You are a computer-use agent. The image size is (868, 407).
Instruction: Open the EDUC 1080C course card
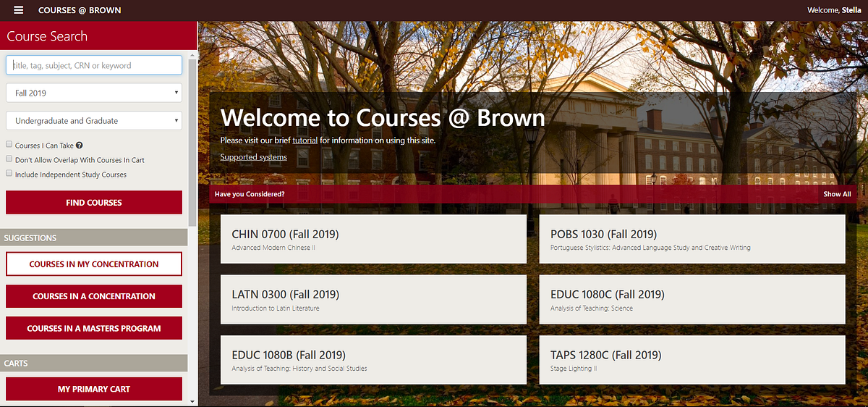[692, 299]
